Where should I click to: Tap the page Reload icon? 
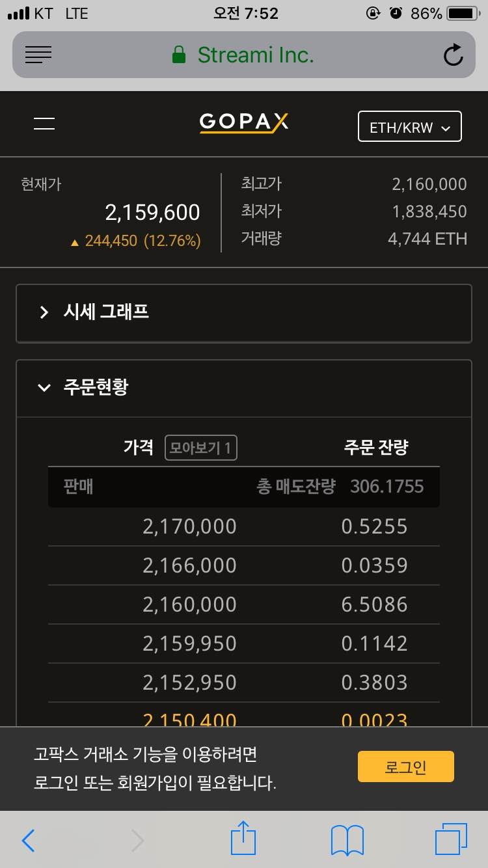(x=454, y=55)
